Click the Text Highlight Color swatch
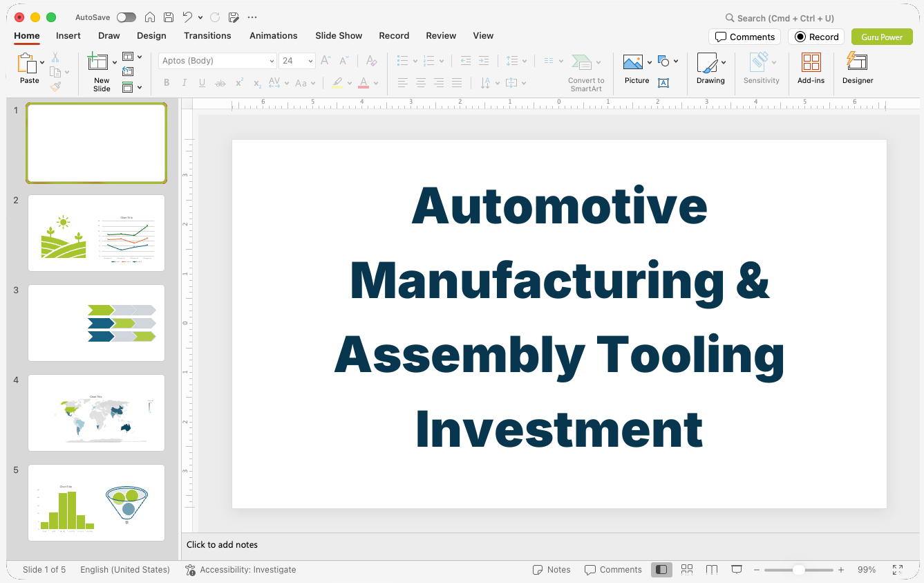The width and height of the screenshot is (924, 583). coord(337,83)
